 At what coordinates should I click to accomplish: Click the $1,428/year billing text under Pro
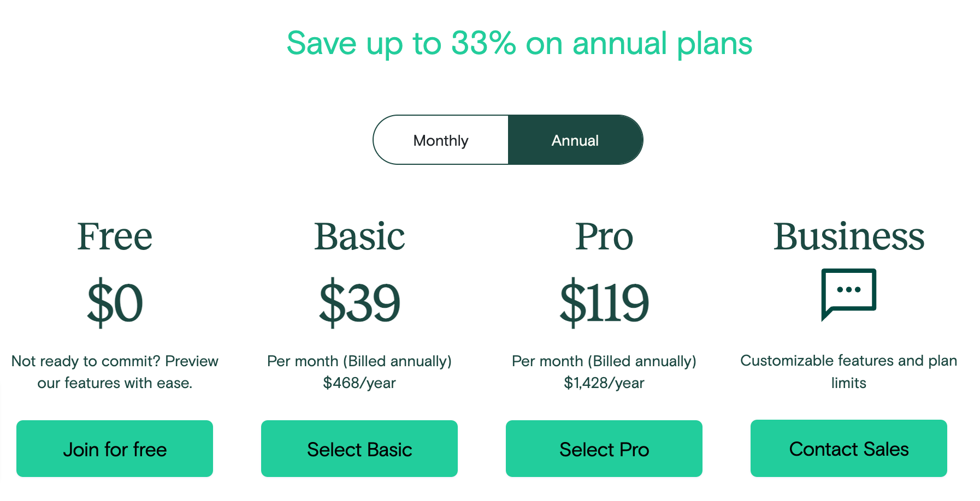(604, 383)
